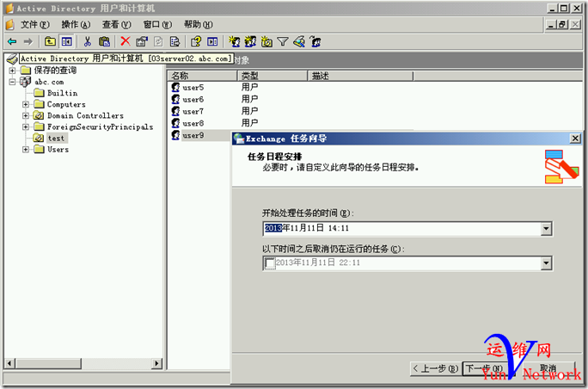Click the Forward arrow toolbar icon
Image resolution: width=588 pixels, height=389 pixels.
point(28,41)
